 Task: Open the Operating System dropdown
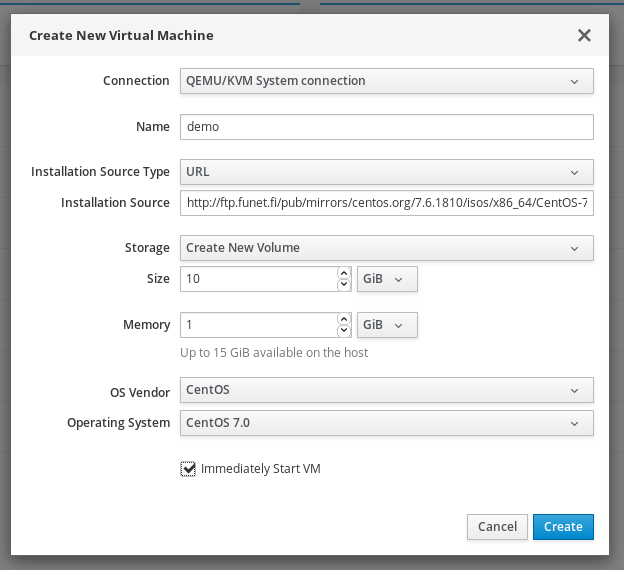387,423
